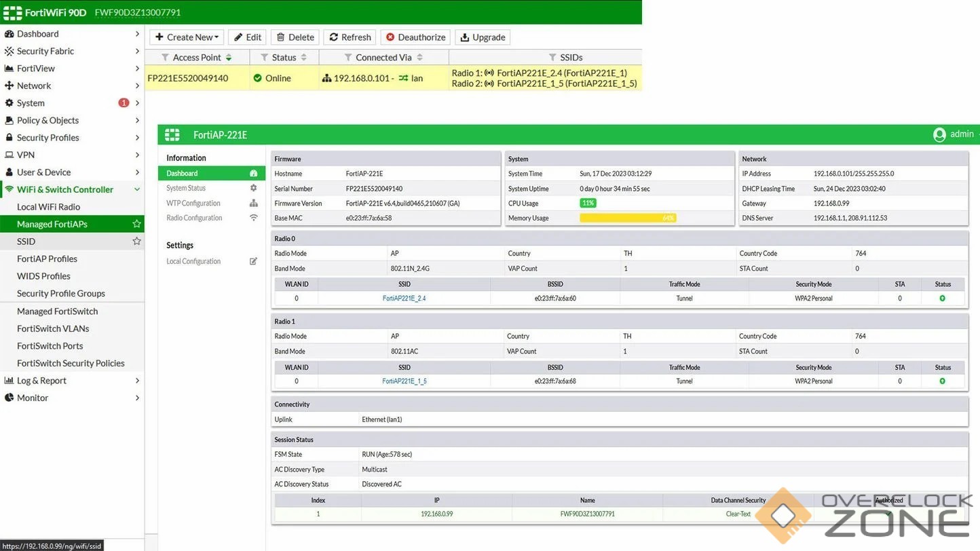
Task: Click the Local Configuration edit icon
Action: click(x=253, y=261)
